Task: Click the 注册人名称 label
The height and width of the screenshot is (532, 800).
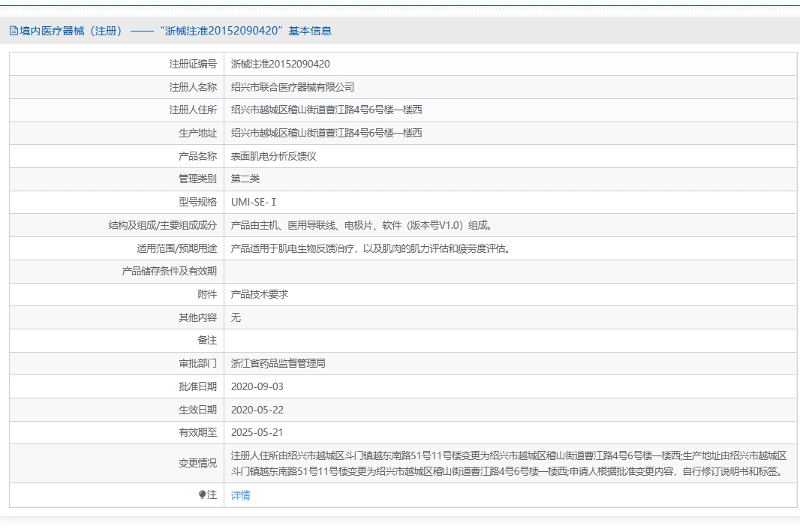Action: [x=193, y=87]
